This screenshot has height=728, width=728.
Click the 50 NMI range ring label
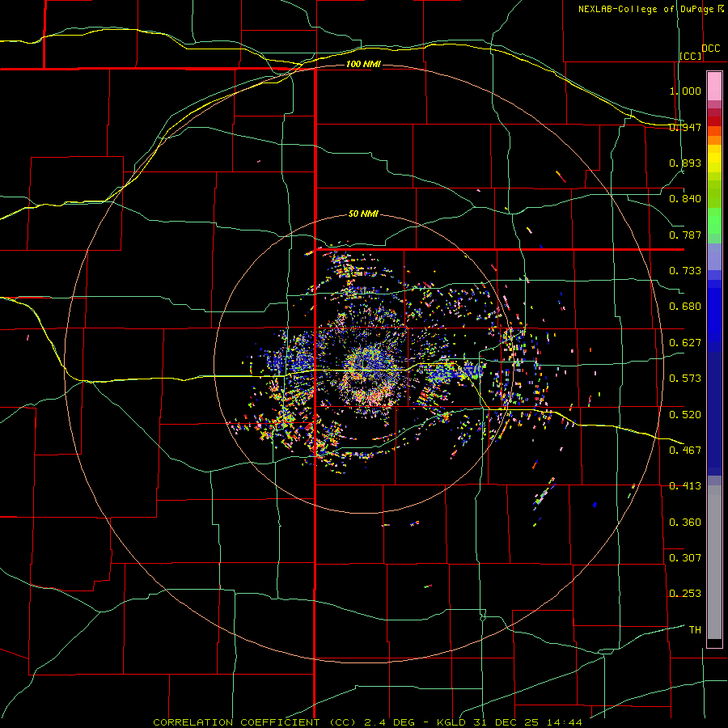[x=363, y=214]
